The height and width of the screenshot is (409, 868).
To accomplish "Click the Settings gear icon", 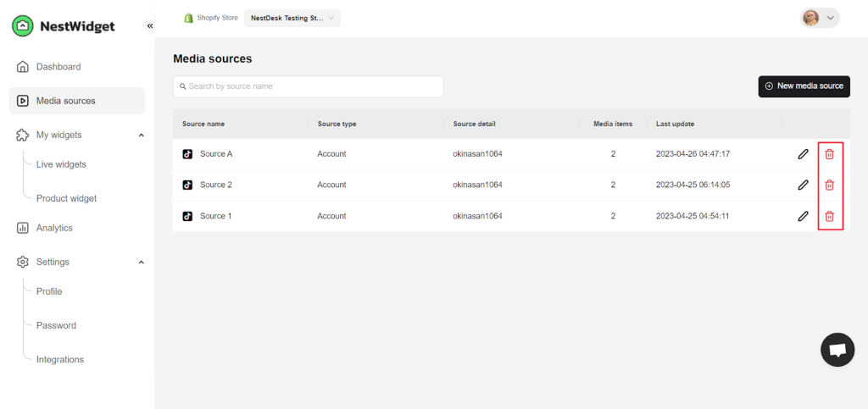I will pyautogui.click(x=23, y=262).
